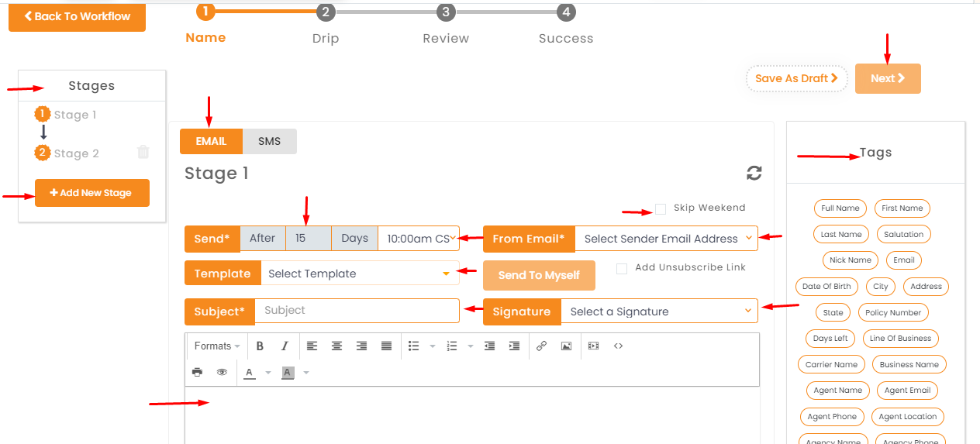The image size is (980, 444).
Task: Insert the Carrier Name tag
Action: 831,364
